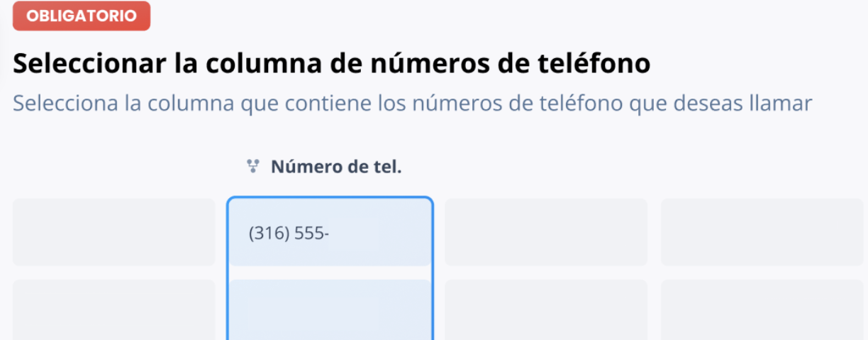This screenshot has width=868, height=340.
Task: Click the word contiene in the subtitle
Action: pyautogui.click(x=329, y=104)
